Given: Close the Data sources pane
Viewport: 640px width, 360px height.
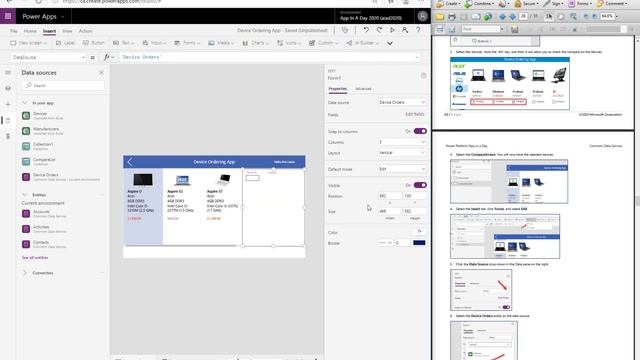Looking at the screenshot, I should [x=101, y=72].
